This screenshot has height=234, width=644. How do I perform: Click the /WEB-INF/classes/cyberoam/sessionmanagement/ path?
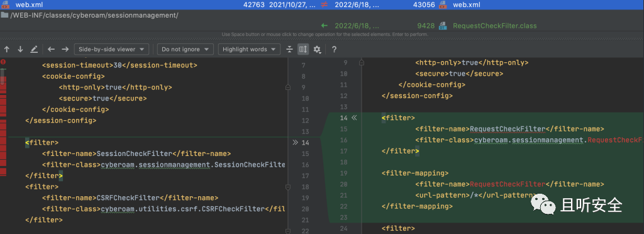94,15
